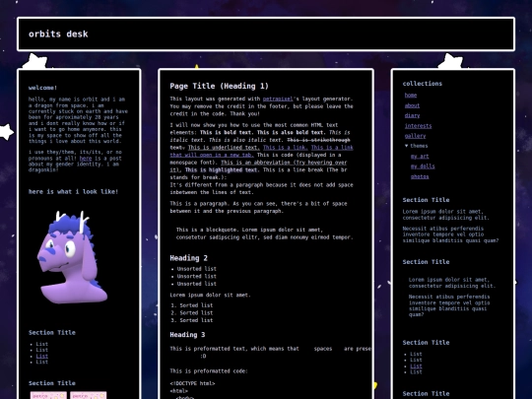
Task: Click the "Heading 2" heading
Action: coord(188,258)
